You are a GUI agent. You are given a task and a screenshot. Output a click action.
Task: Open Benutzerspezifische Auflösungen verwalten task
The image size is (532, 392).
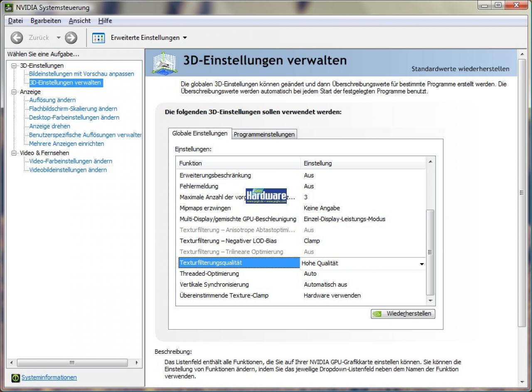tap(85, 135)
